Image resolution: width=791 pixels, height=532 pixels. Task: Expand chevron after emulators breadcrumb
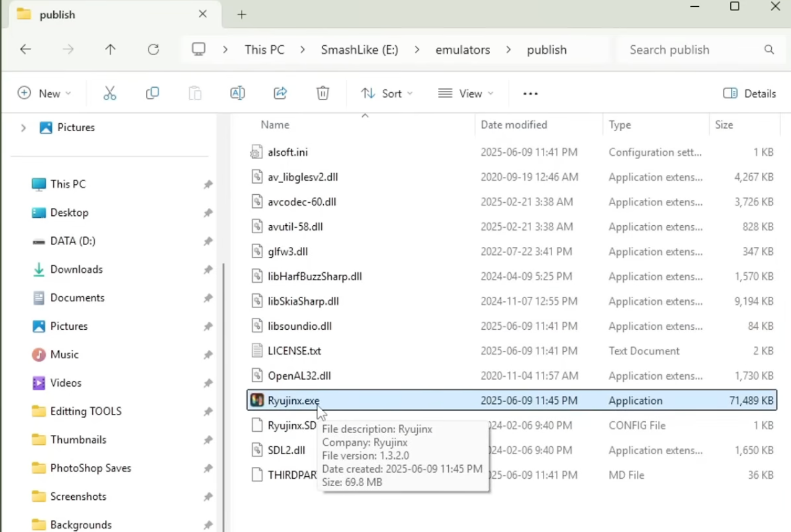click(509, 49)
